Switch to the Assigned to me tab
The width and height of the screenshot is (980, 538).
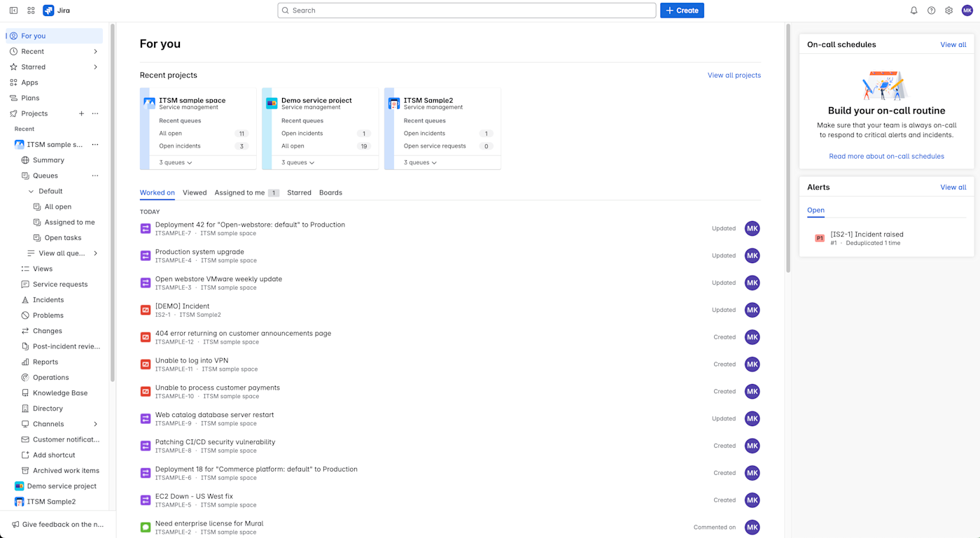[x=246, y=192]
